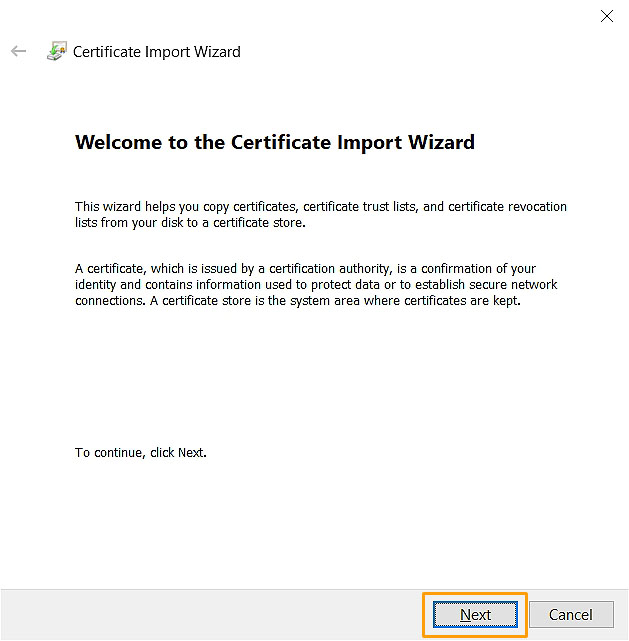Click the Certificate Import Wizard icon

pyautogui.click(x=57, y=52)
